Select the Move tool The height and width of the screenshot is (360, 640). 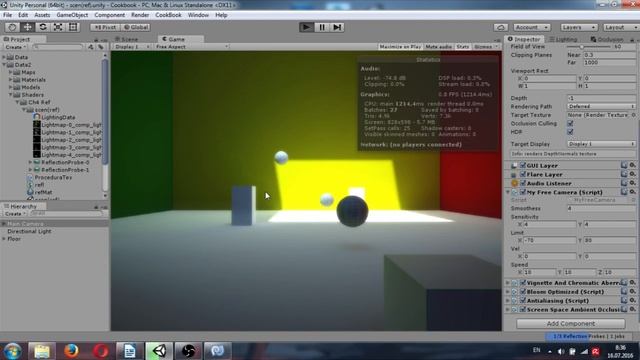[x=27, y=27]
